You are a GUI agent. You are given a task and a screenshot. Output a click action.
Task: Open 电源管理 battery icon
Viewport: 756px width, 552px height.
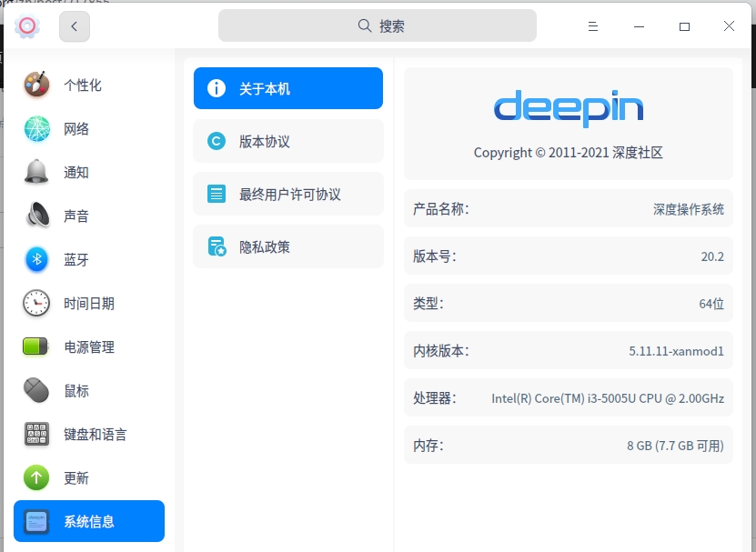36,346
